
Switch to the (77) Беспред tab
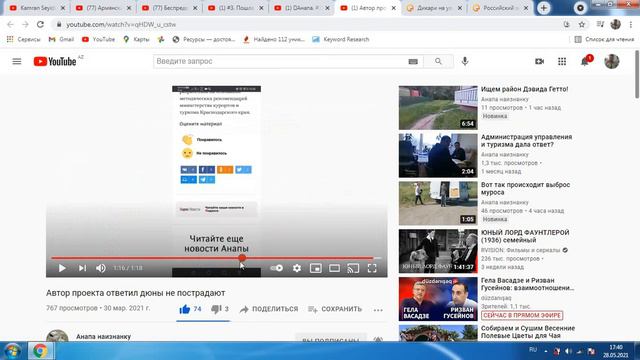(x=169, y=8)
